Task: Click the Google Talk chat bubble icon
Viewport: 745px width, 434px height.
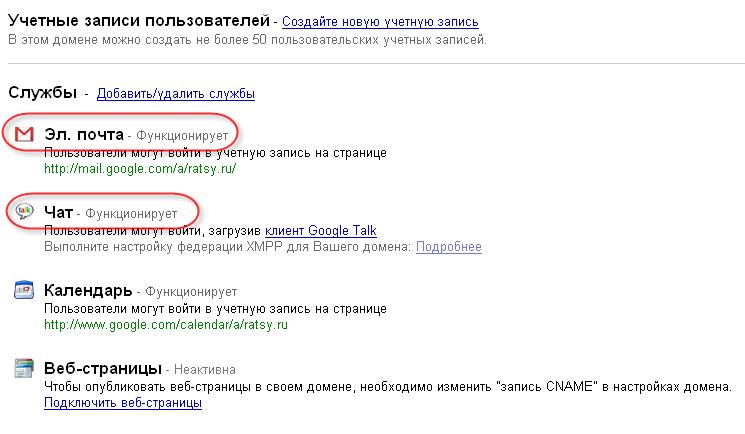Action: (25, 212)
